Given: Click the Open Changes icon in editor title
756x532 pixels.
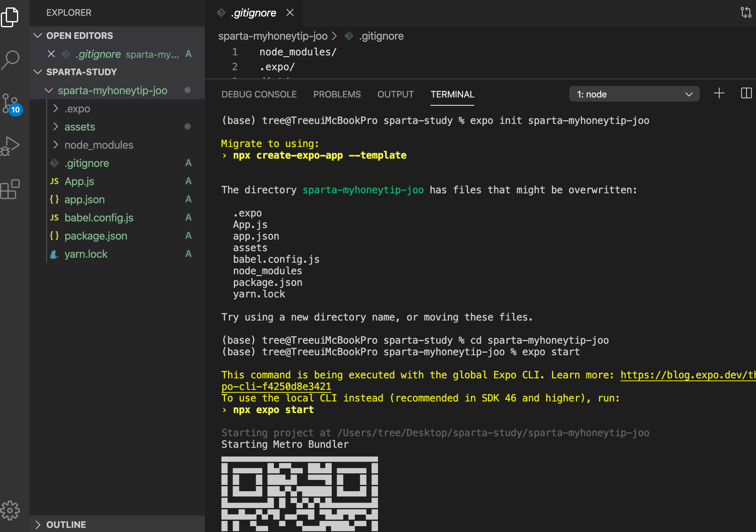Looking at the screenshot, I should click(x=746, y=13).
